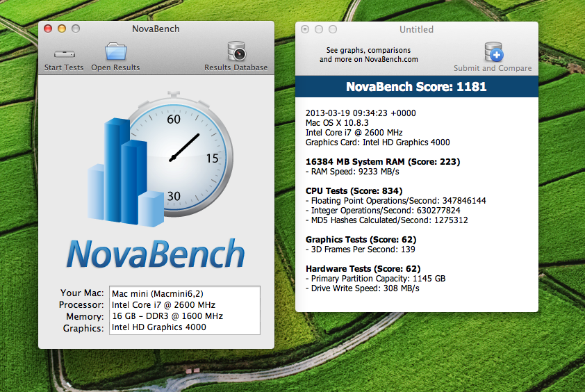Click '16384 MB System RAM (Score: 223)' heading
Viewport: 585px width, 392px height.
click(383, 162)
